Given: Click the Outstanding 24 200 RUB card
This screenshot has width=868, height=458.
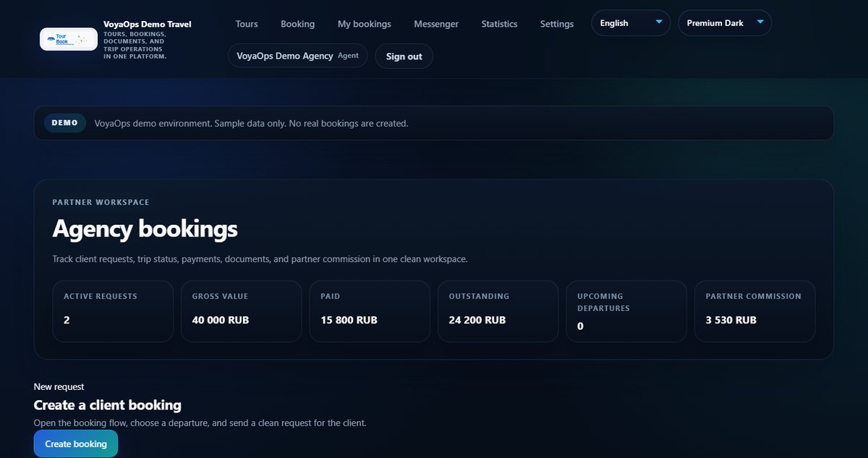Looking at the screenshot, I should point(498,311).
